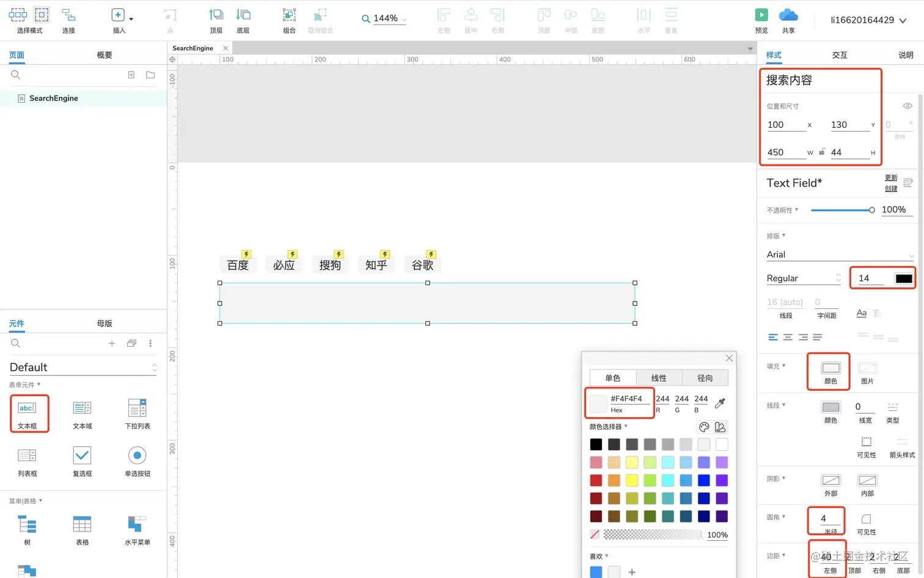The image size is (924, 578).
Task: Click the 不透明性 opacity slider
Action: pos(842,210)
